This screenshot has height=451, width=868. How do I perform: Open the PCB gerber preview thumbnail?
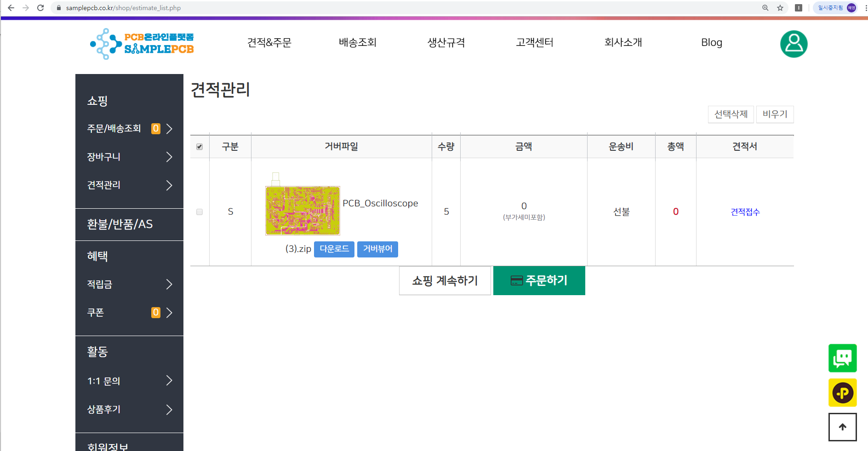click(x=303, y=211)
